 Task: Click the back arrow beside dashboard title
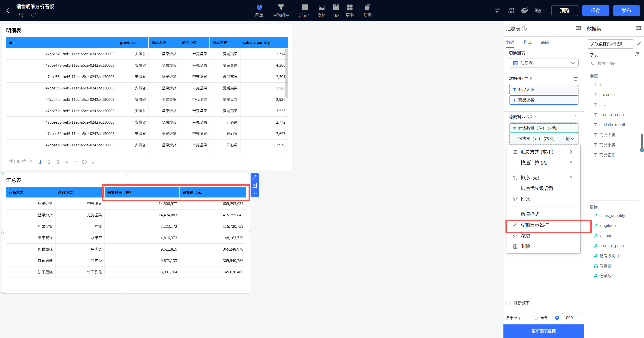point(8,11)
